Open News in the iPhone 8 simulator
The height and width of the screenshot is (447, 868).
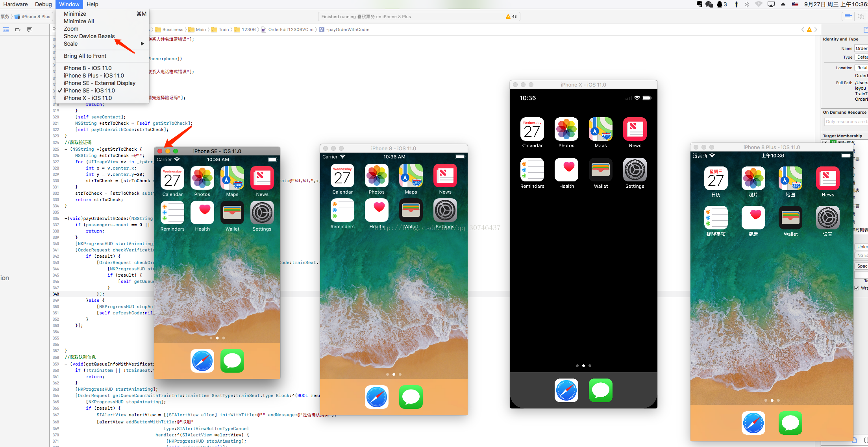click(445, 175)
